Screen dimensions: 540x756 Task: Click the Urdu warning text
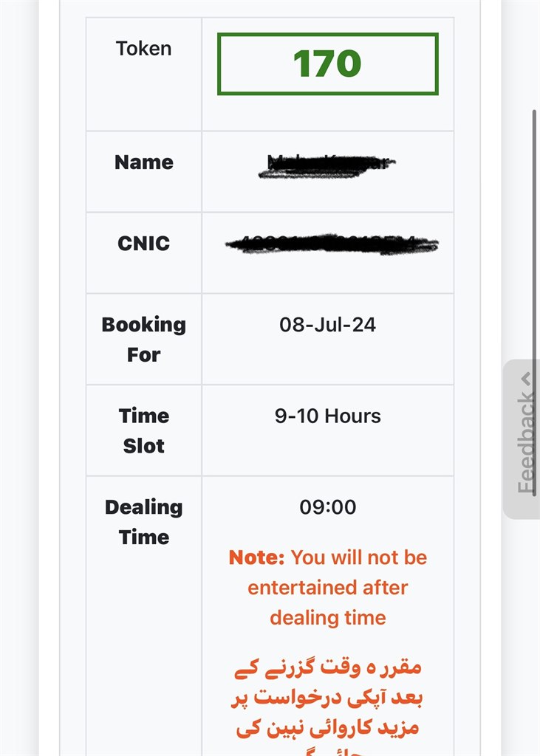click(x=329, y=698)
